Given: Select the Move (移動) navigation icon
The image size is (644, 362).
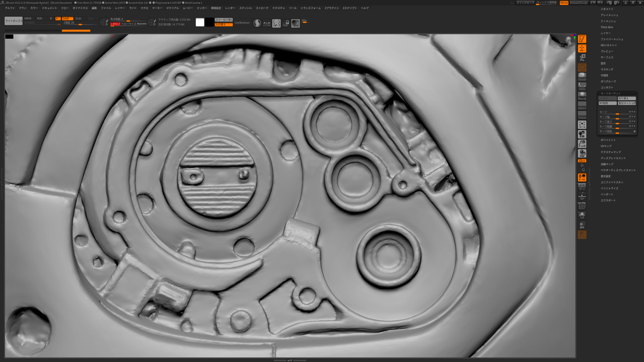Looking at the screenshot, I should [x=582, y=134].
